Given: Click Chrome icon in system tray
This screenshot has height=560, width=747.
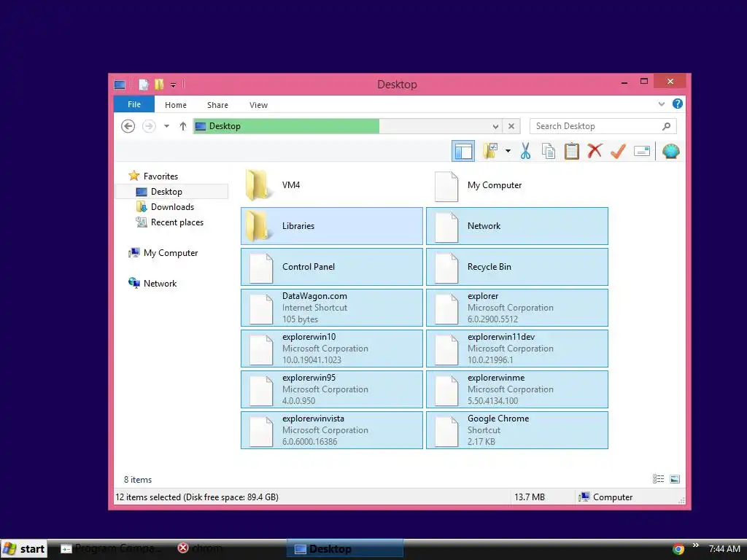Looking at the screenshot, I should (x=678, y=549).
